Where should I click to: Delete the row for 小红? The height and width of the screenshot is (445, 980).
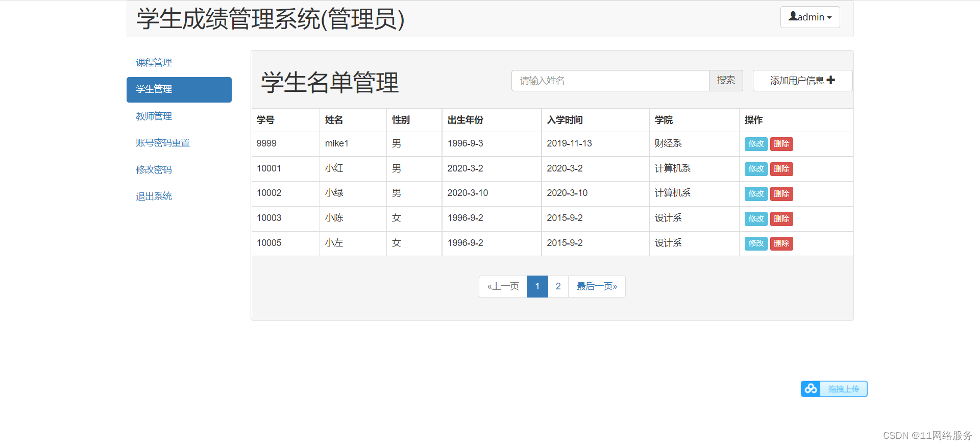pyautogui.click(x=781, y=169)
